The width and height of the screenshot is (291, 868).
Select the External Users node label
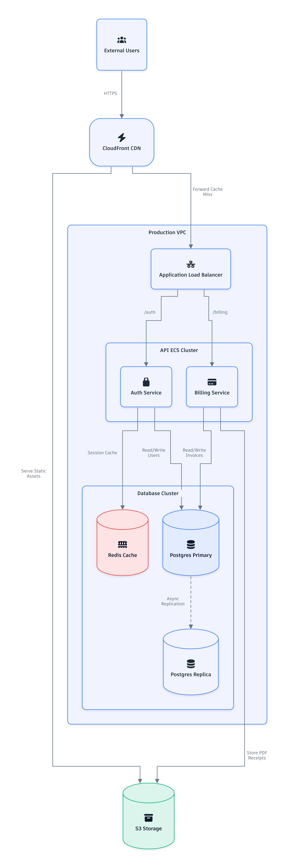tap(122, 50)
